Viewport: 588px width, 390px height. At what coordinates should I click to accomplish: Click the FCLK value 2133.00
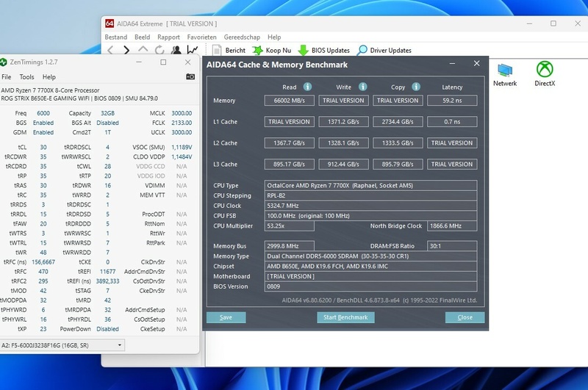(182, 123)
